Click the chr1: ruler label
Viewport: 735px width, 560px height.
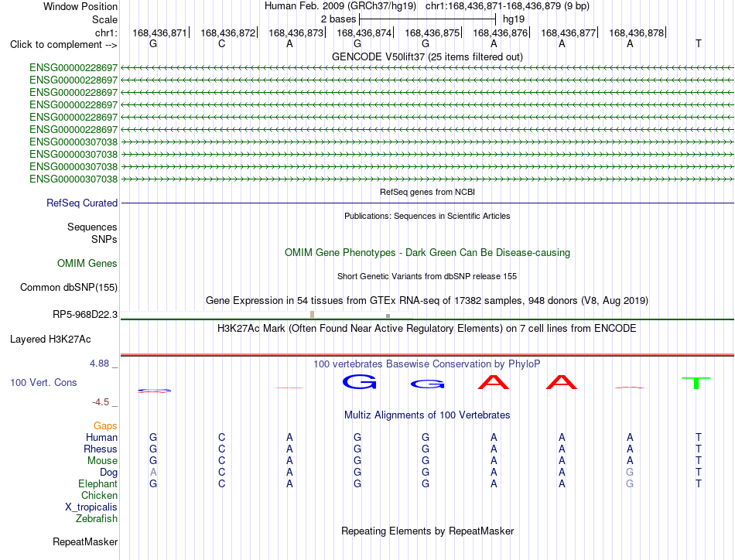tap(106, 32)
